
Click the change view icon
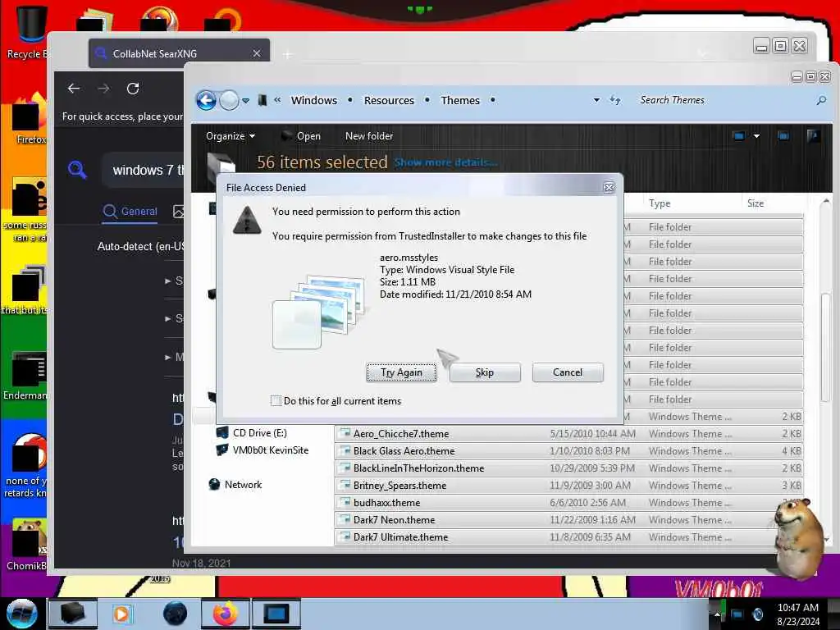[739, 136]
